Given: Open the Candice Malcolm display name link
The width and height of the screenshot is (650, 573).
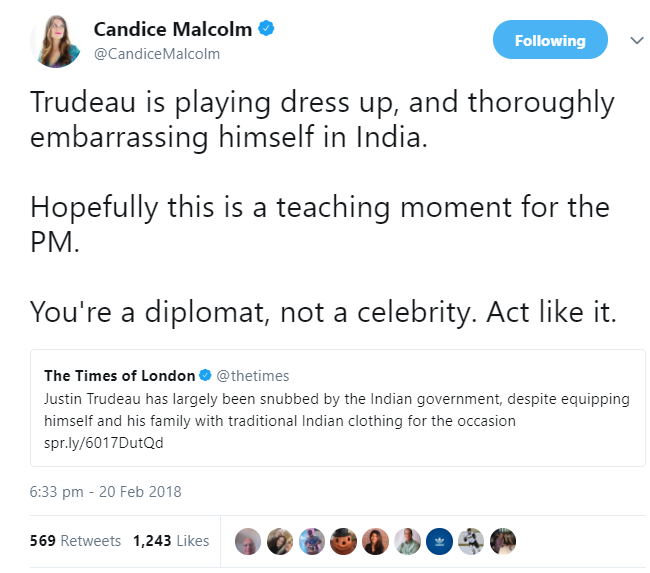Looking at the screenshot, I should (172, 29).
